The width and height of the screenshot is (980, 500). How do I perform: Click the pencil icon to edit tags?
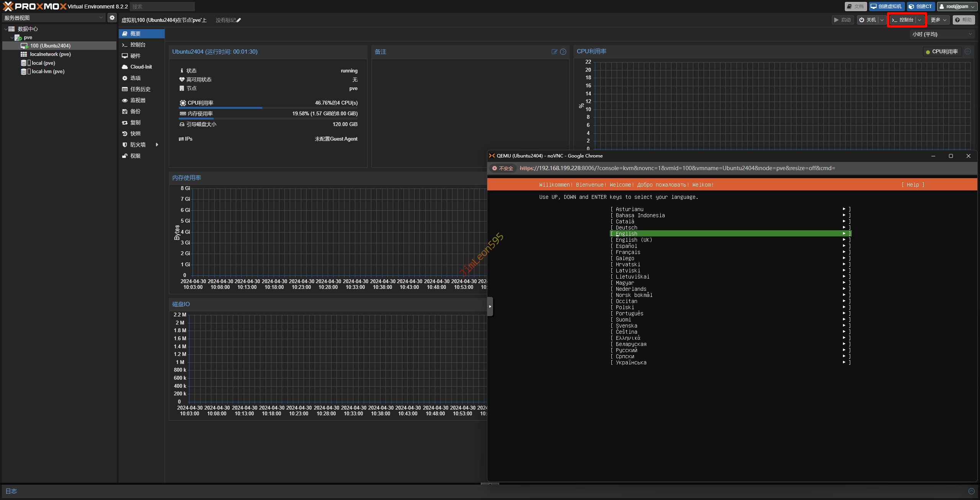[x=239, y=20]
